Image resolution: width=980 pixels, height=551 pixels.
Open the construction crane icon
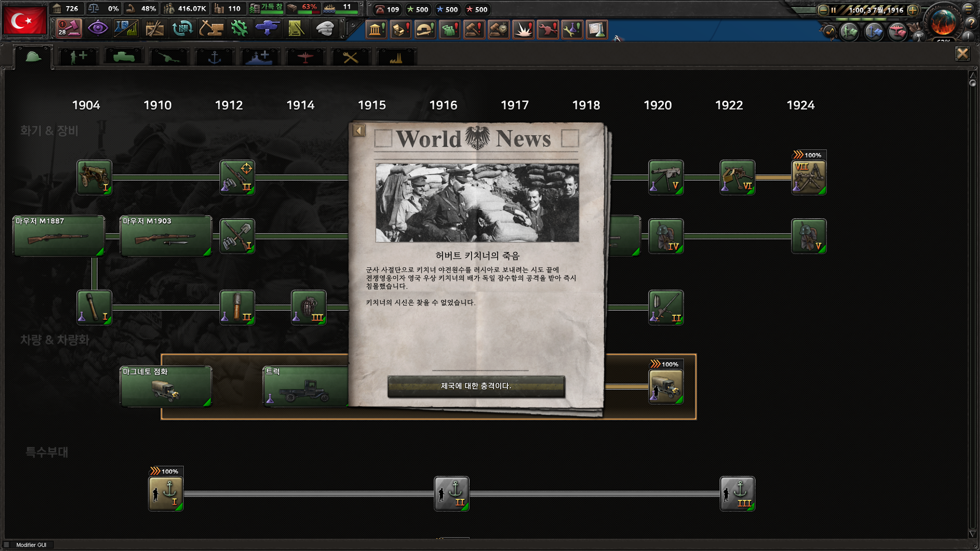point(211,28)
